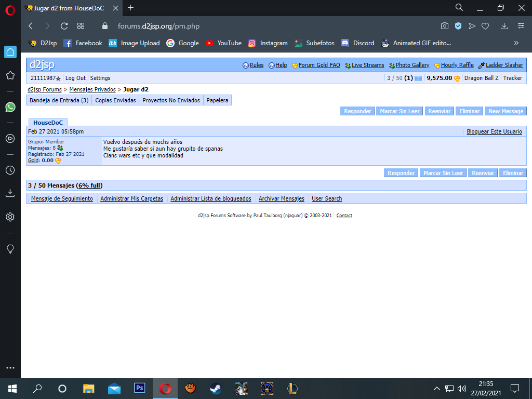Take a snapshot with camera icon
The image size is (532, 399).
(445, 26)
